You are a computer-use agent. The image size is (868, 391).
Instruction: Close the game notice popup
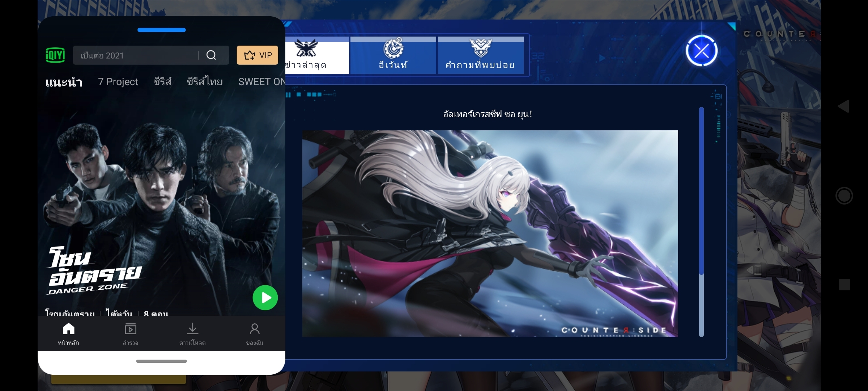pos(702,51)
